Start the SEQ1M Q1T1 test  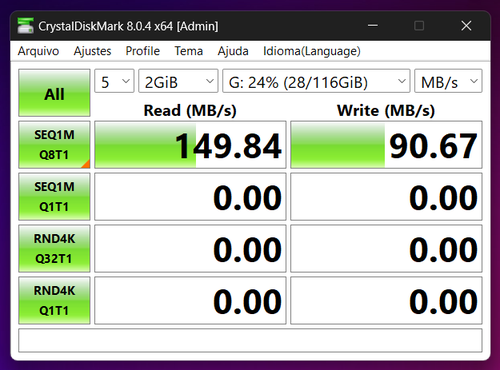coord(54,197)
